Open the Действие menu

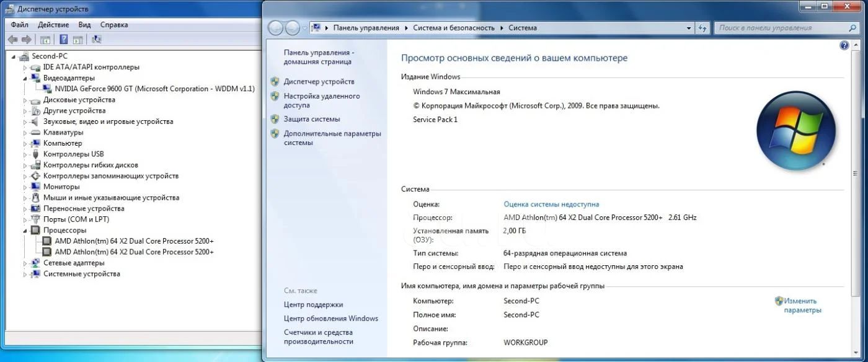pyautogui.click(x=53, y=25)
